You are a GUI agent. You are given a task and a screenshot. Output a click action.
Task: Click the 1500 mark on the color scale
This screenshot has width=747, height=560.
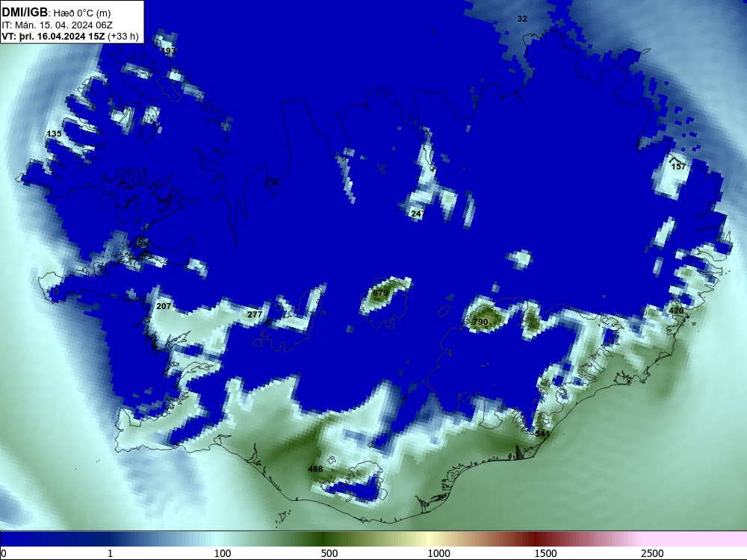545,553
